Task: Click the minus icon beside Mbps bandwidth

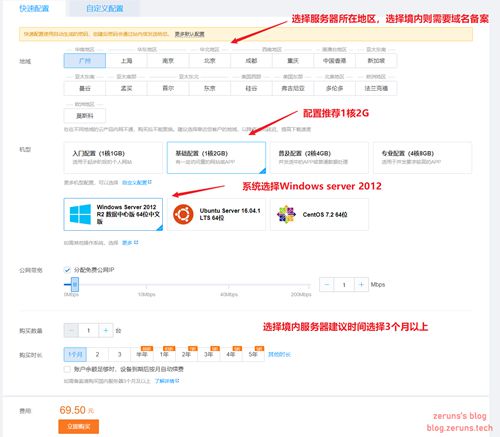Action: pos(327,284)
